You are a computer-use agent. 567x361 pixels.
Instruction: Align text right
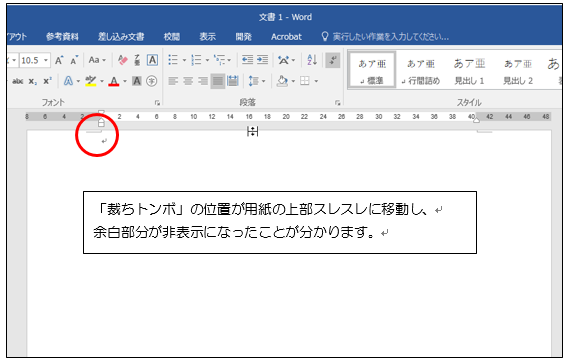tap(203, 81)
